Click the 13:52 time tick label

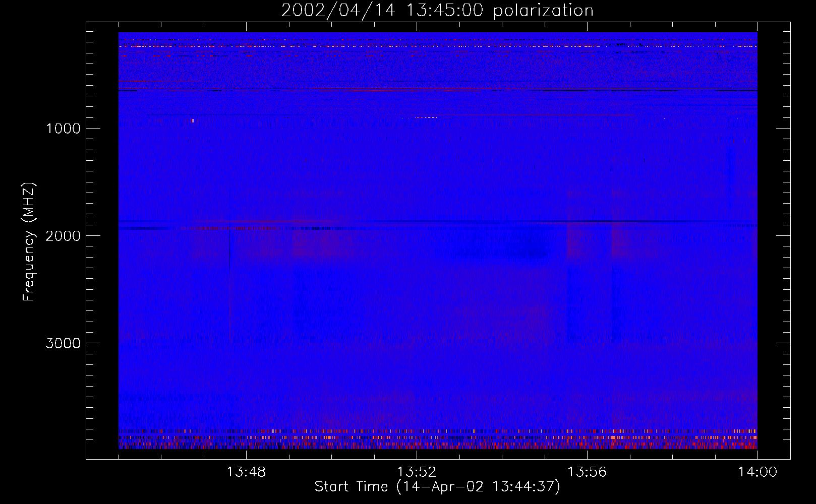pyautogui.click(x=417, y=472)
